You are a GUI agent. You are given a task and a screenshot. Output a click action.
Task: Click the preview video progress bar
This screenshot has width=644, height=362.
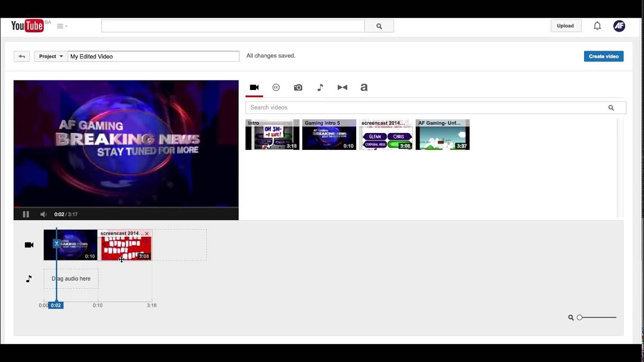[x=126, y=207]
